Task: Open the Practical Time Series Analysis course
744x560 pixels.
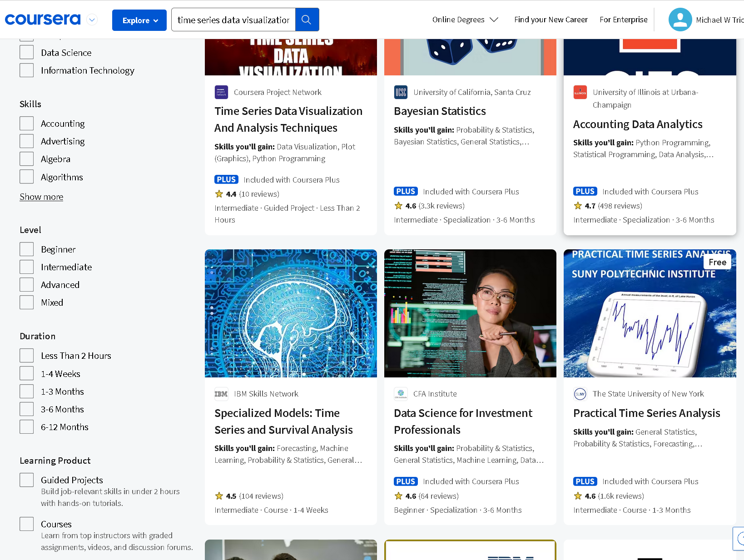Action: [646, 413]
